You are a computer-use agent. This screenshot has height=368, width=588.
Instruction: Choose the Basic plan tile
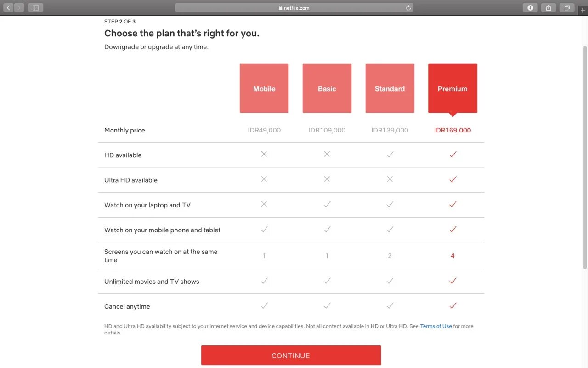click(x=327, y=88)
